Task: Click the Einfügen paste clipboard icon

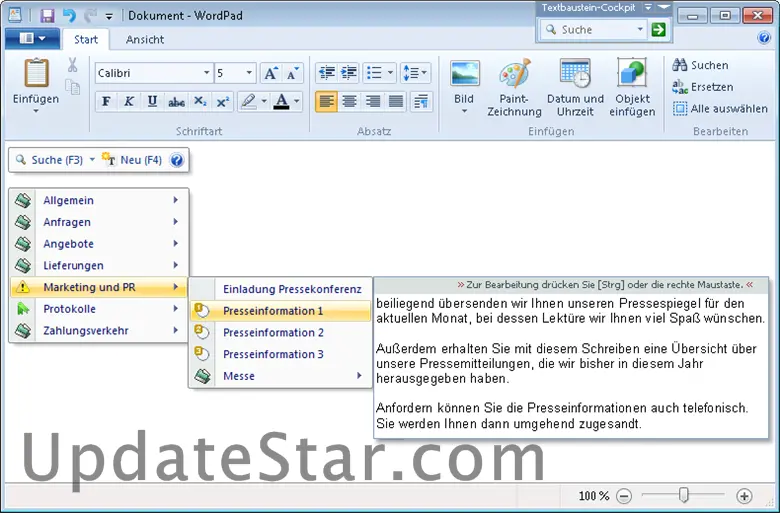Action: 36,74
